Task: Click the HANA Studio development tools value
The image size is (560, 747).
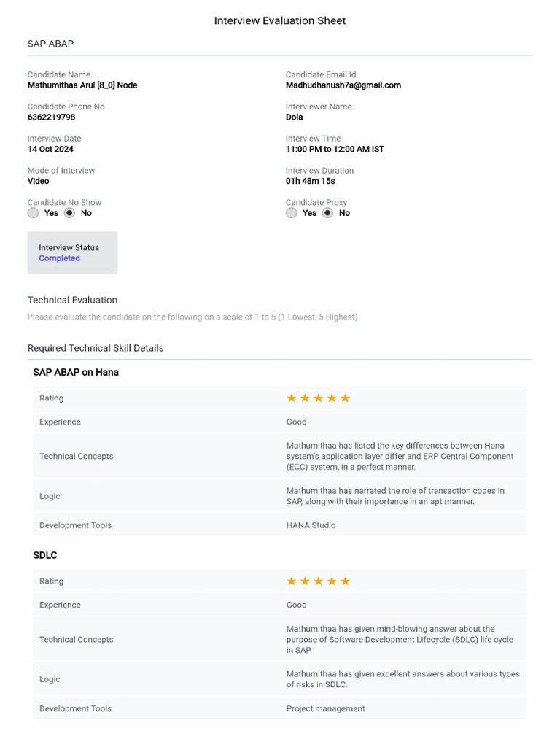Action: coord(311,525)
